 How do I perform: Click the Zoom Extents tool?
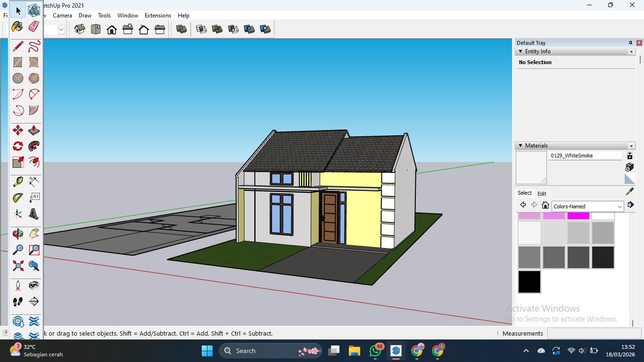coord(17,266)
